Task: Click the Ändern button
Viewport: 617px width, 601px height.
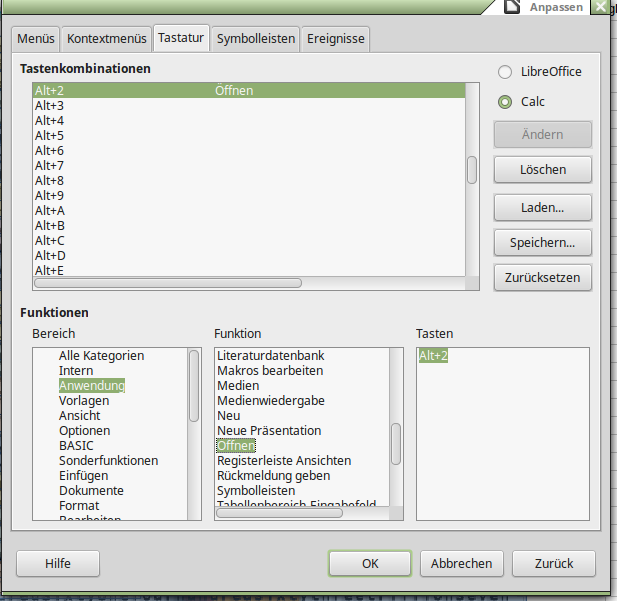Action: [543, 135]
